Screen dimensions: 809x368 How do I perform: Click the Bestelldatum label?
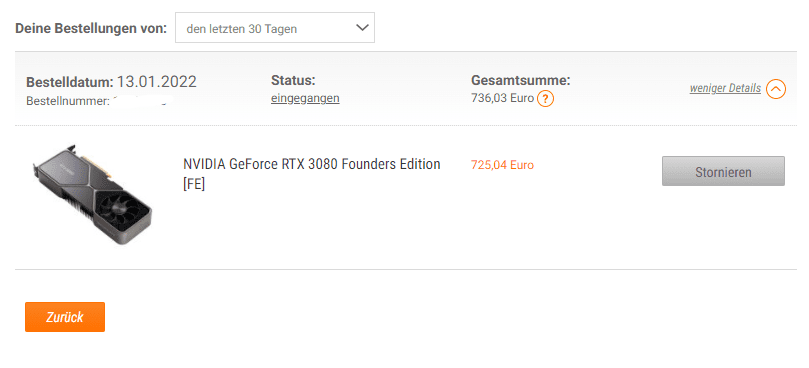tap(70, 82)
